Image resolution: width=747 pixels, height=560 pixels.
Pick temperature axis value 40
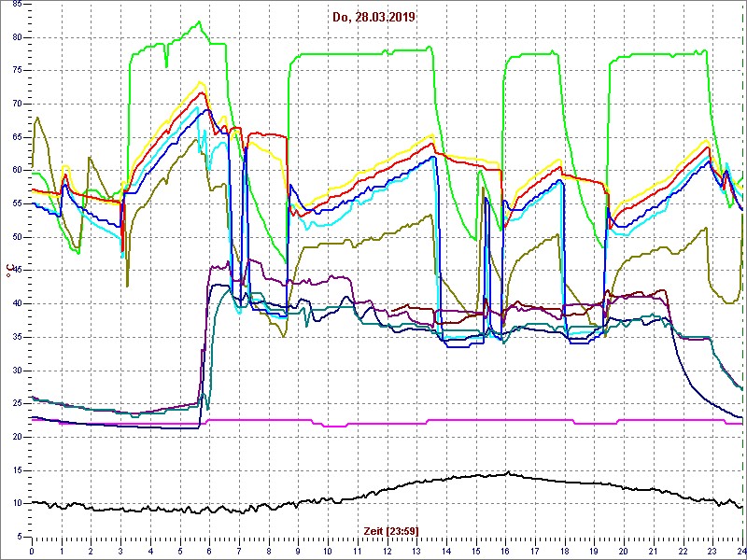pyautogui.click(x=16, y=304)
